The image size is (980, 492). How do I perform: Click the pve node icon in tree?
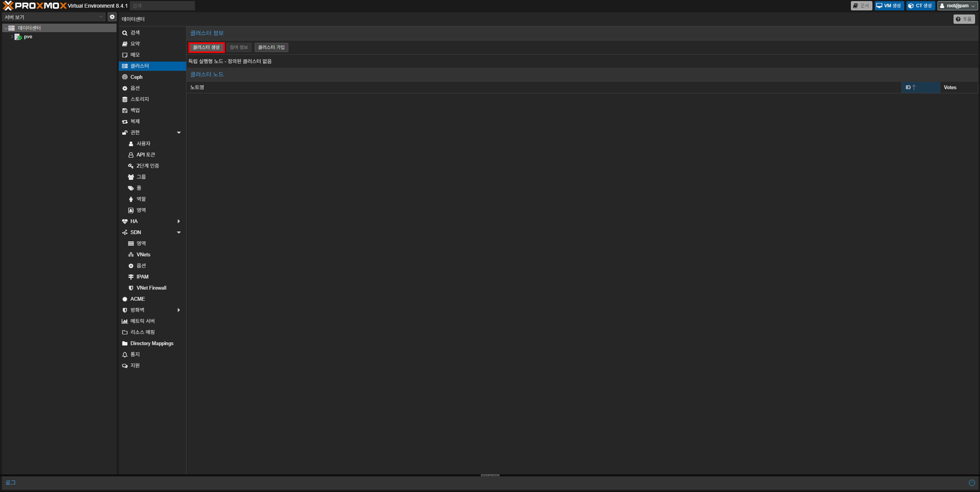tap(18, 37)
